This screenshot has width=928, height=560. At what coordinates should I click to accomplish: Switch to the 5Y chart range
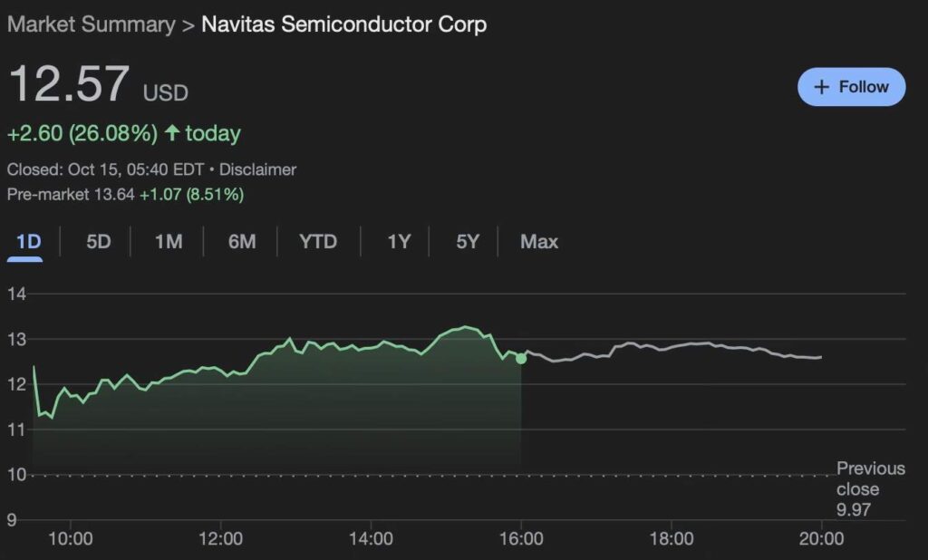pyautogui.click(x=467, y=242)
